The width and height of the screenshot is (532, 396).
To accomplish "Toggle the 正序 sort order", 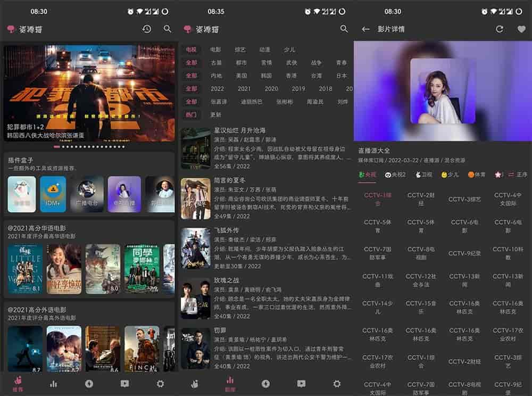I will [518, 175].
